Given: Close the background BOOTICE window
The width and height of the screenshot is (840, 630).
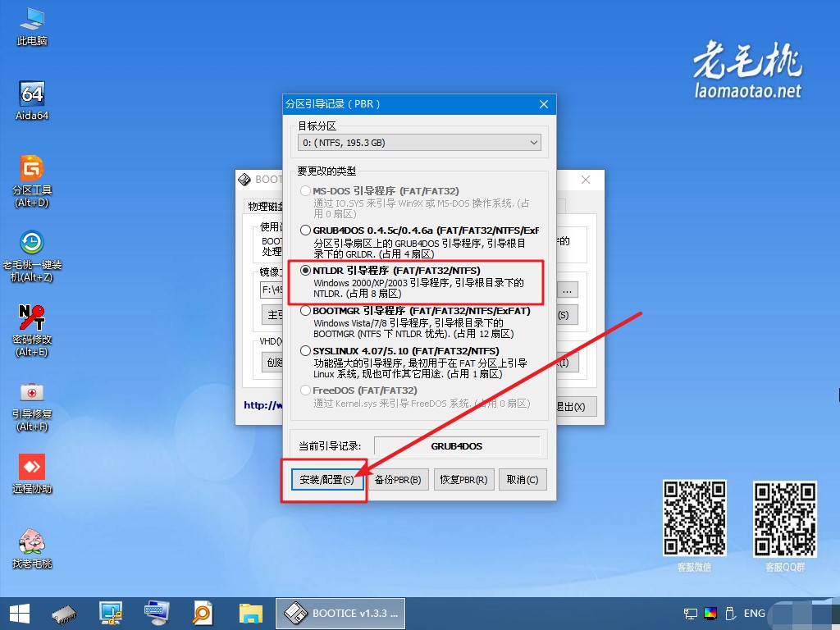Looking at the screenshot, I should [x=586, y=180].
